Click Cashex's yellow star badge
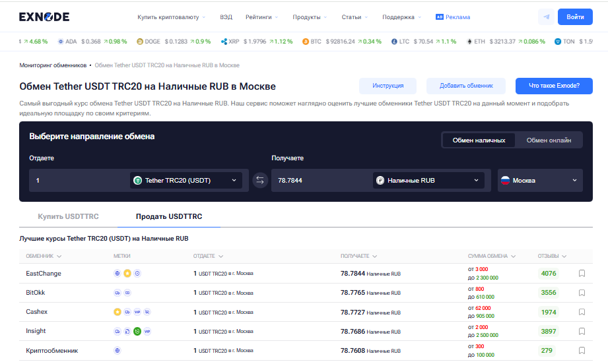This screenshot has height=364, width=608. tap(117, 312)
